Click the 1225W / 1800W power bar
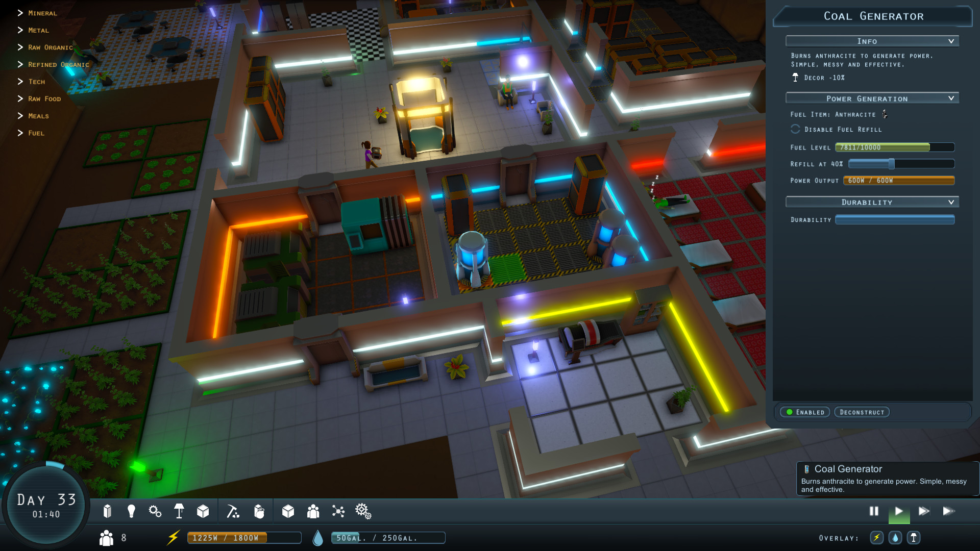The height and width of the screenshot is (551, 980). tap(244, 538)
